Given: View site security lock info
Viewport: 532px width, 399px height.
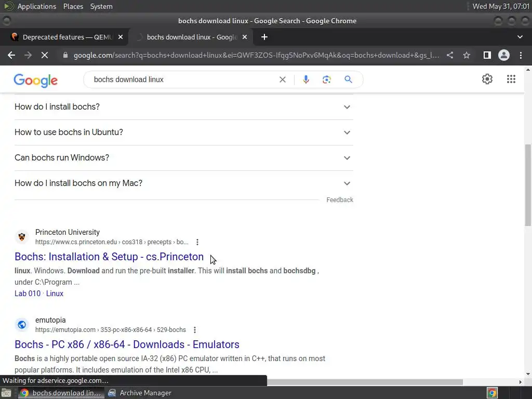Looking at the screenshot, I should (x=65, y=55).
